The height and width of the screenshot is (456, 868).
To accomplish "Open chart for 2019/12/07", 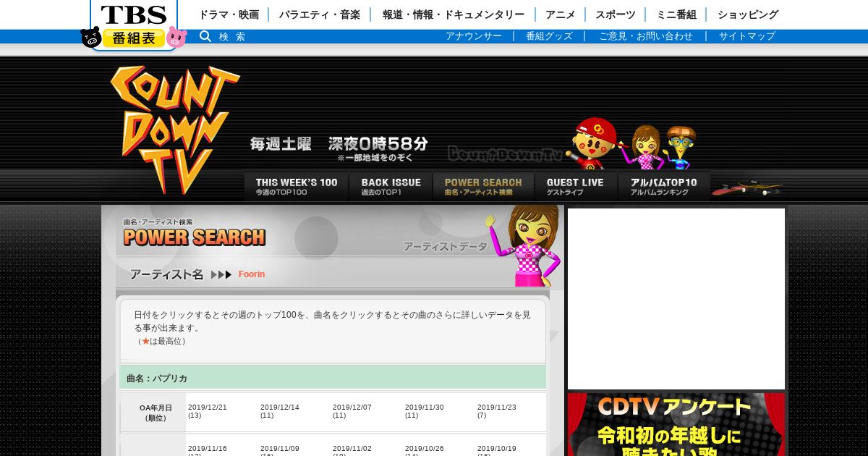I will (352, 408).
